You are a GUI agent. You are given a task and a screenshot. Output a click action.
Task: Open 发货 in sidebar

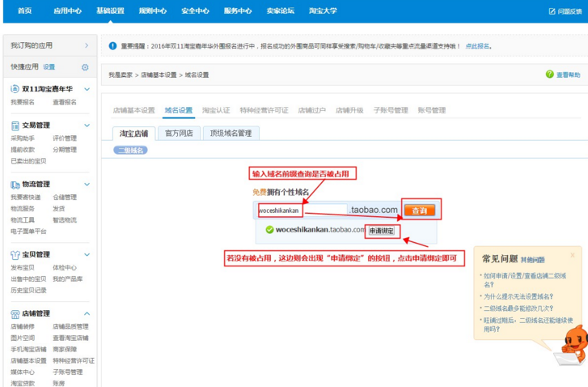pos(59,208)
